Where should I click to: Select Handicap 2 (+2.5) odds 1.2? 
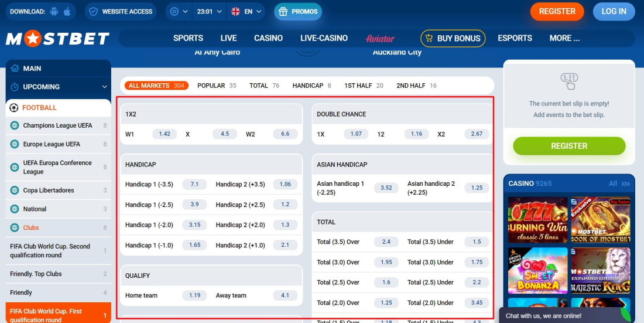click(x=285, y=205)
